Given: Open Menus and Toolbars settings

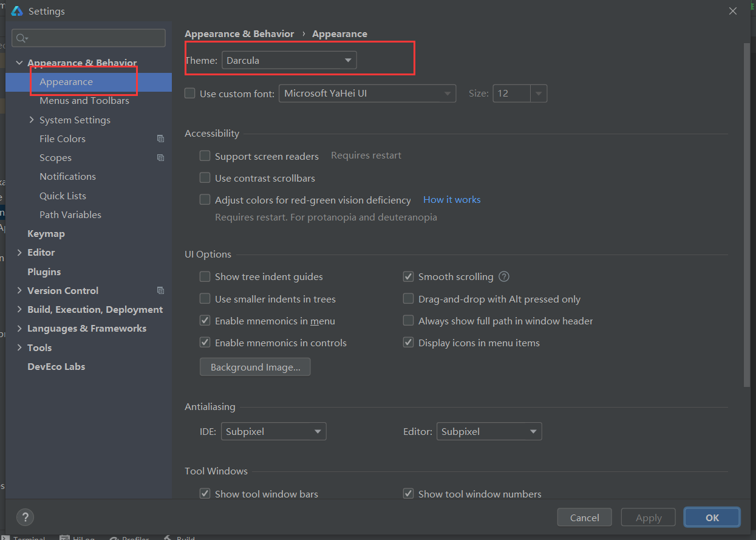Looking at the screenshot, I should coord(84,101).
